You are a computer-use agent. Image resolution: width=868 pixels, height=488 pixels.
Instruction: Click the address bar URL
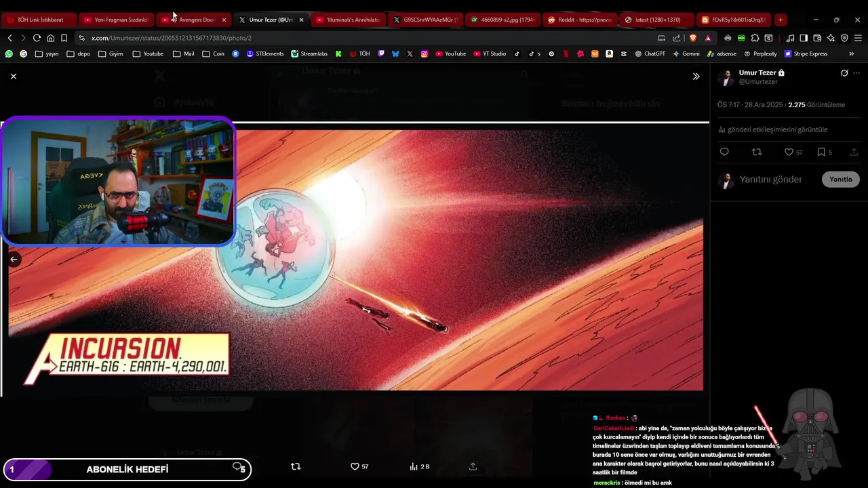[x=172, y=38]
